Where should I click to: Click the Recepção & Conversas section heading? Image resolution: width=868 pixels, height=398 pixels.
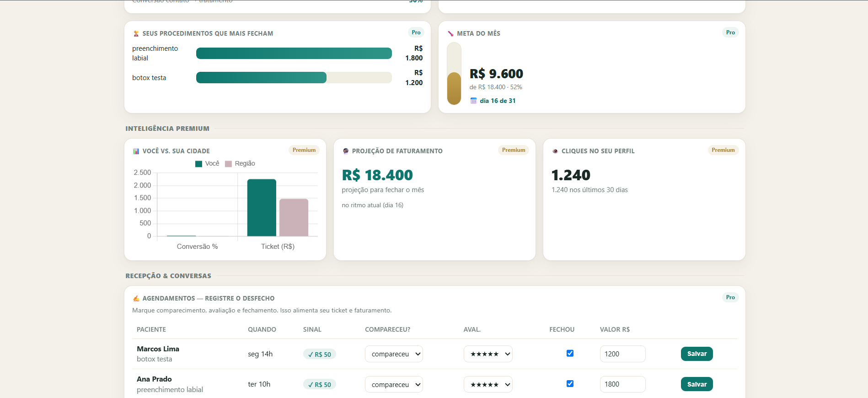tap(168, 276)
